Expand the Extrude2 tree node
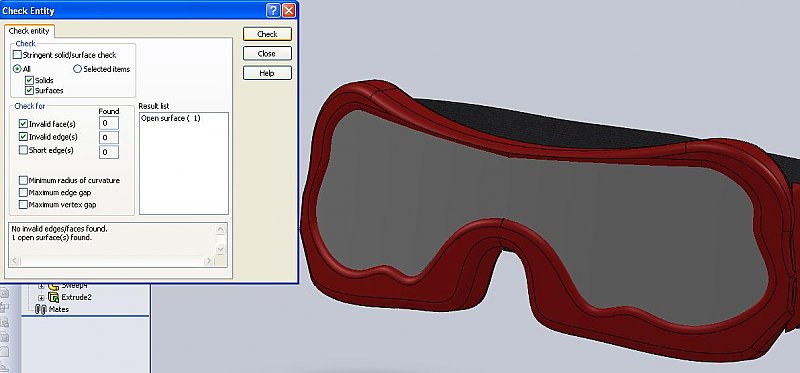 tap(42, 297)
